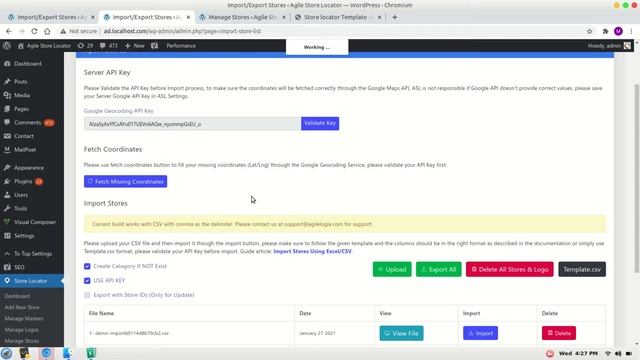Open the updates counter showing 29
Viewport: 640px width, 360px height.
[85, 46]
